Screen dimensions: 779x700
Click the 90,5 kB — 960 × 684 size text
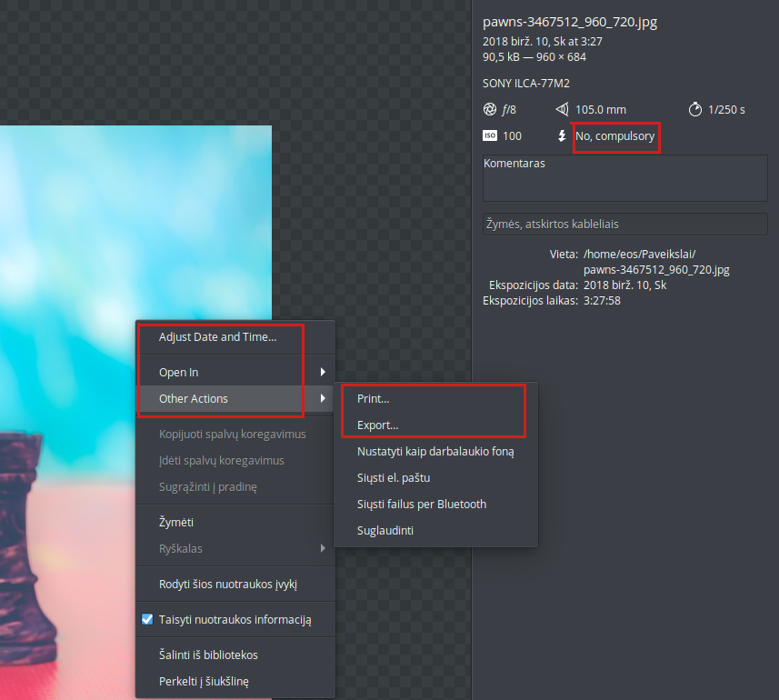pyautogui.click(x=534, y=56)
